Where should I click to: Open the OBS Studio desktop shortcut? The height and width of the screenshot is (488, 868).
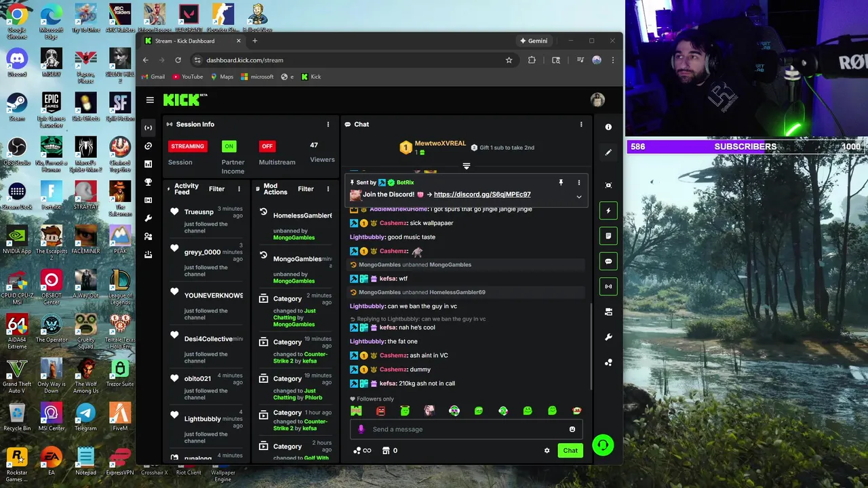pos(17,151)
